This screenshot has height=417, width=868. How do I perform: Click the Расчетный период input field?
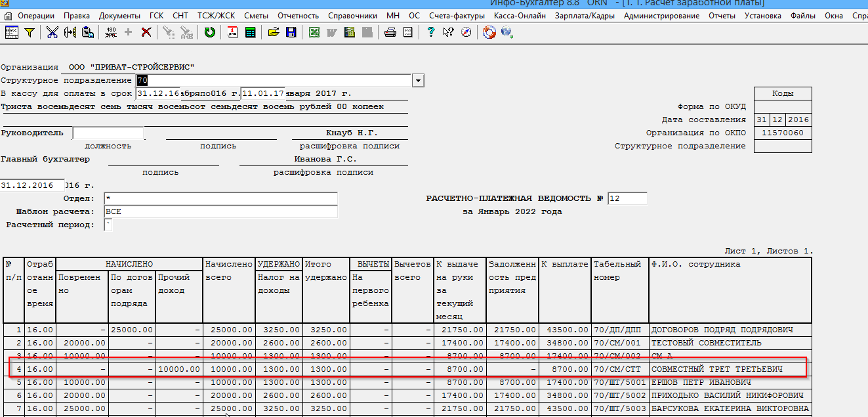[108, 225]
